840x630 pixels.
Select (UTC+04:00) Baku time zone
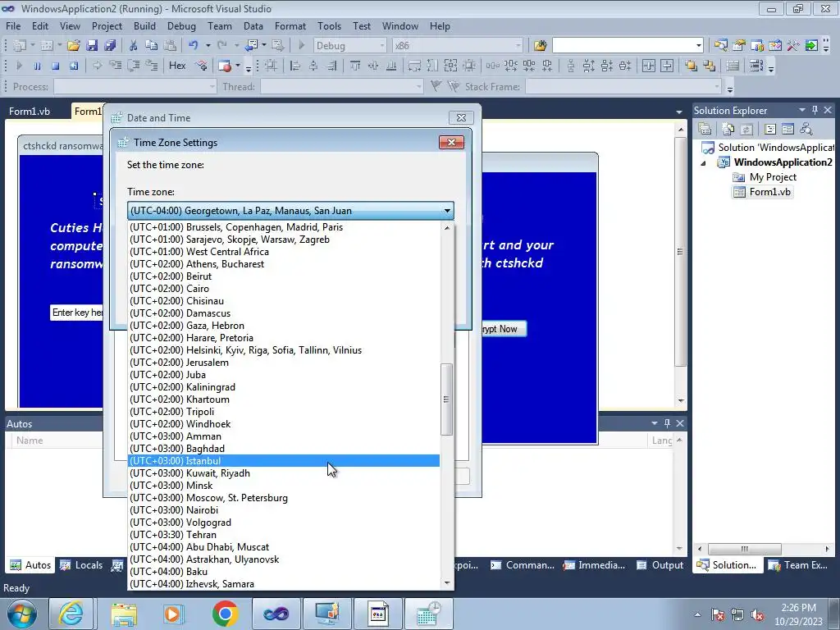(283, 572)
